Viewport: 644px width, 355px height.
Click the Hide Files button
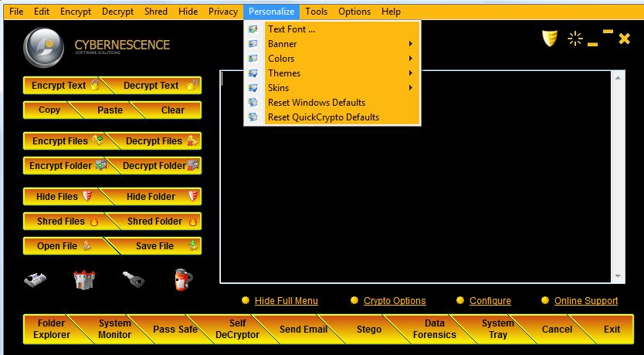tap(63, 196)
